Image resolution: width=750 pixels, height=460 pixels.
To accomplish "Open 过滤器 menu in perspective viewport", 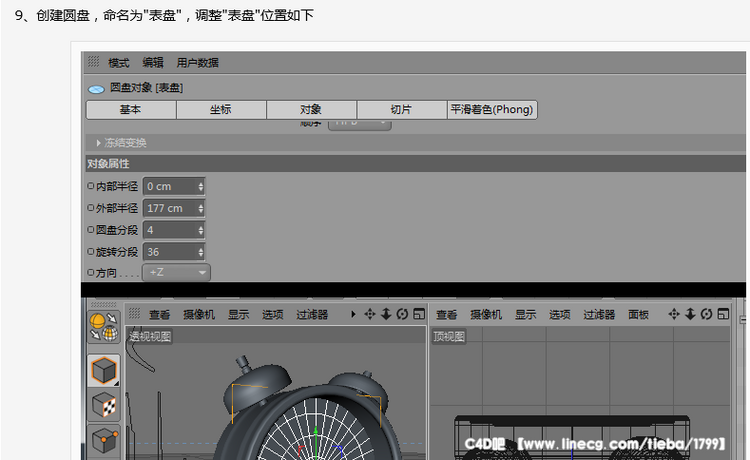I will point(312,315).
